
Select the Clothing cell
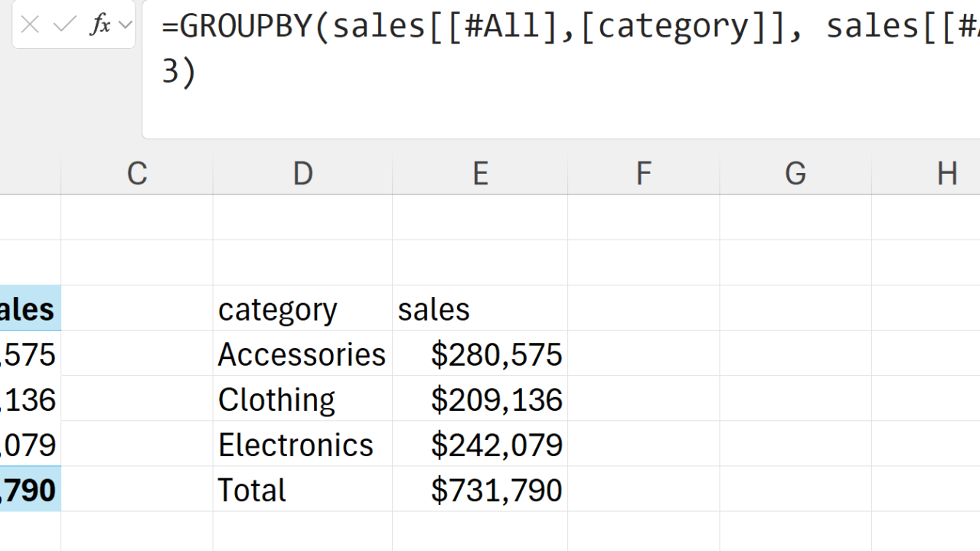(x=302, y=399)
